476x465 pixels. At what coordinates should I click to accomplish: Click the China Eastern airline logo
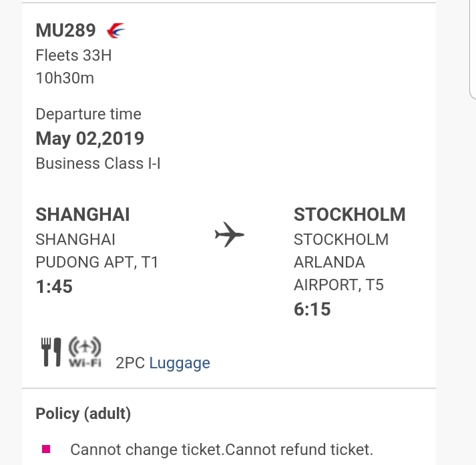pyautogui.click(x=115, y=30)
